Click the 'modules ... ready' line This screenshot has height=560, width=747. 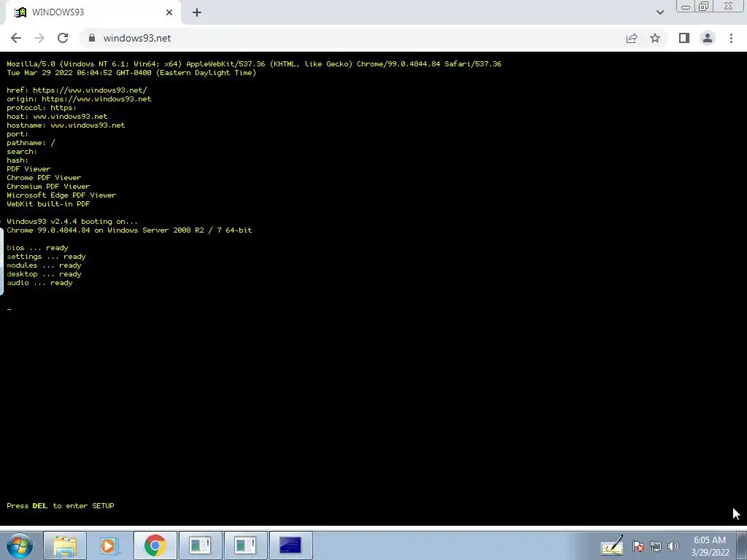(x=44, y=265)
